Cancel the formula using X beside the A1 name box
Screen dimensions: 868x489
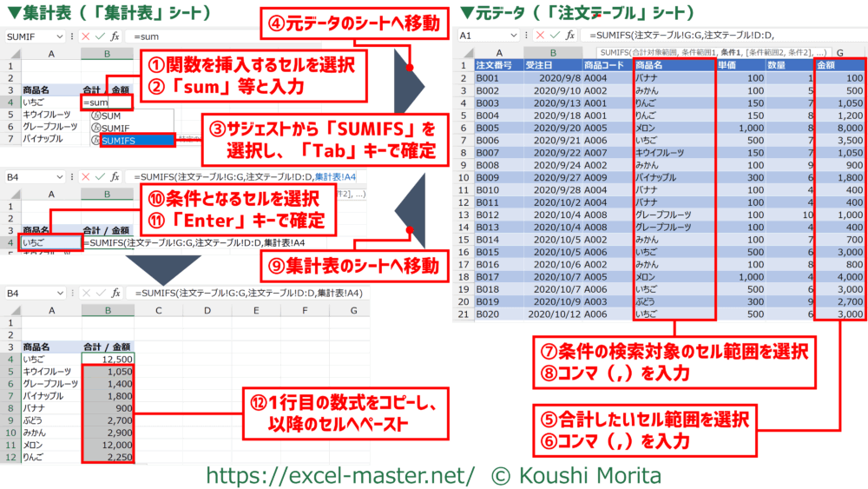pyautogui.click(x=542, y=36)
